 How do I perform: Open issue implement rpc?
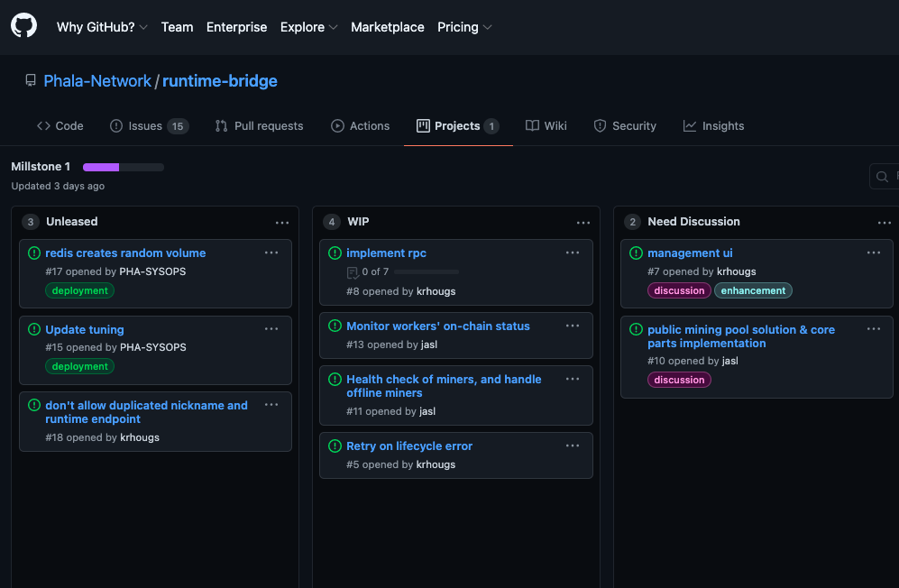(387, 253)
